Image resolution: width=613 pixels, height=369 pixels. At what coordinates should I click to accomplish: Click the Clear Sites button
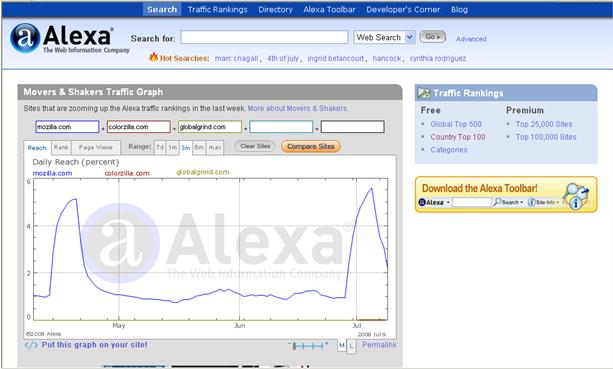click(x=255, y=146)
